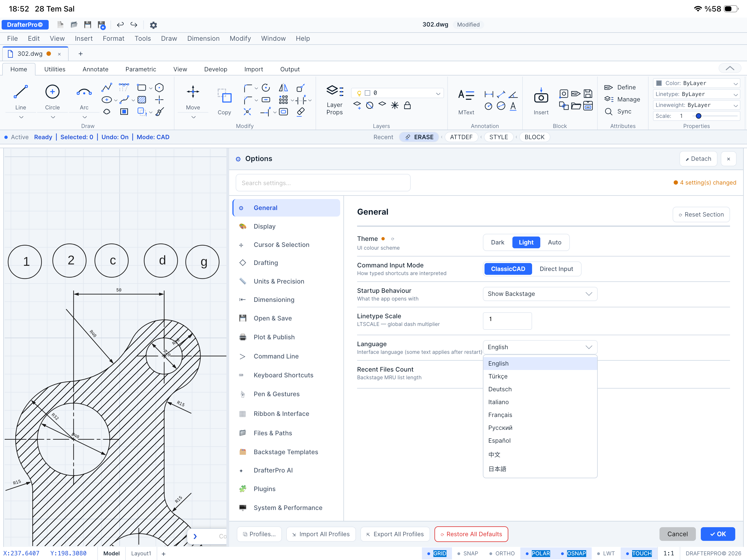The image size is (747, 560).
Task: Click Export All Profiles button
Action: click(395, 534)
